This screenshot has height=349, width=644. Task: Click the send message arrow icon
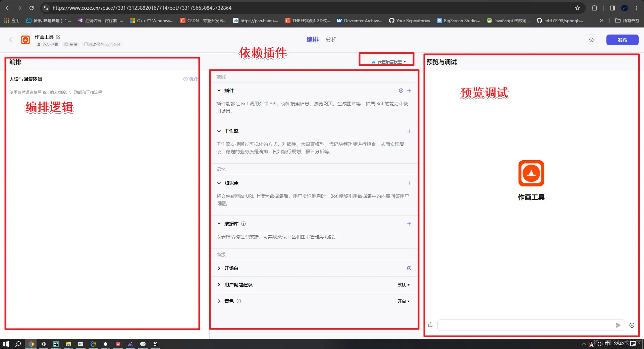point(618,325)
